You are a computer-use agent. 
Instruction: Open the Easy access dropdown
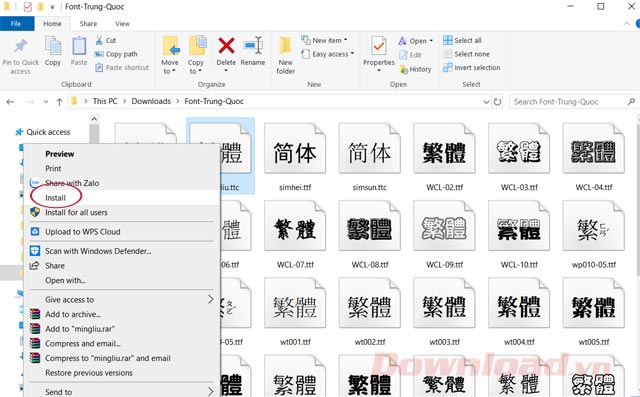(x=327, y=54)
